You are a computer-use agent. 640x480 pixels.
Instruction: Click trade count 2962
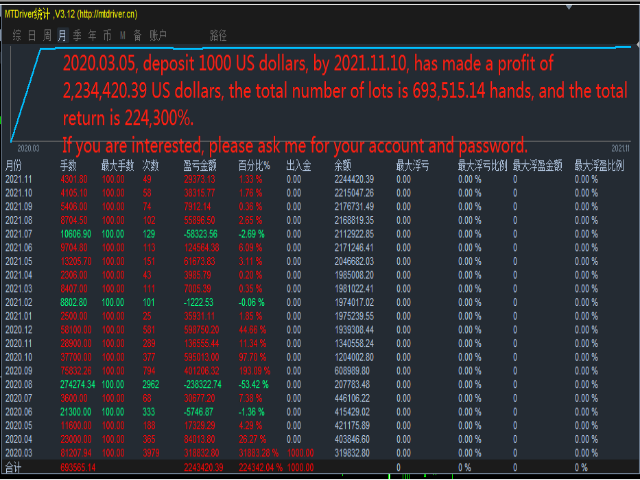coord(151,384)
